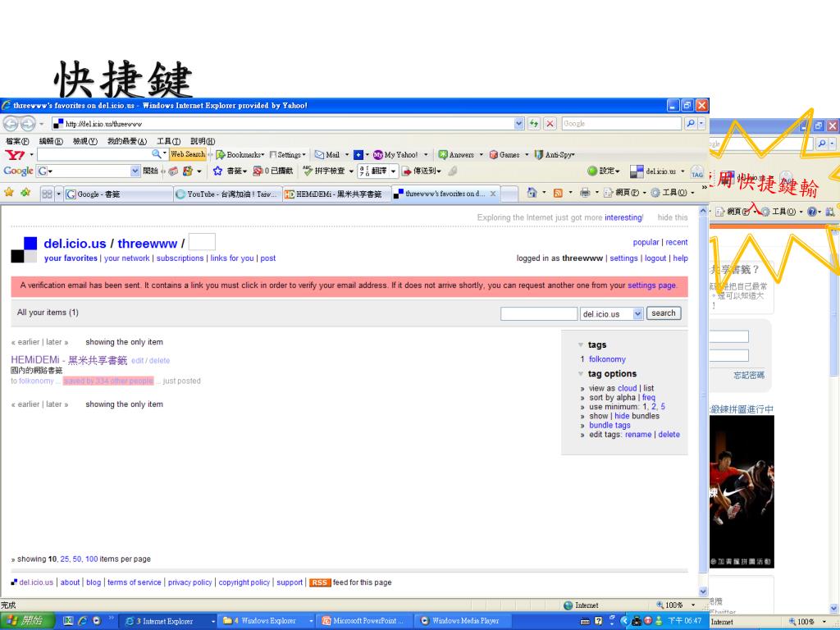Viewport: 840px width, 630px height.
Task: Open the 檢視(V) menu
Action: (x=84, y=141)
